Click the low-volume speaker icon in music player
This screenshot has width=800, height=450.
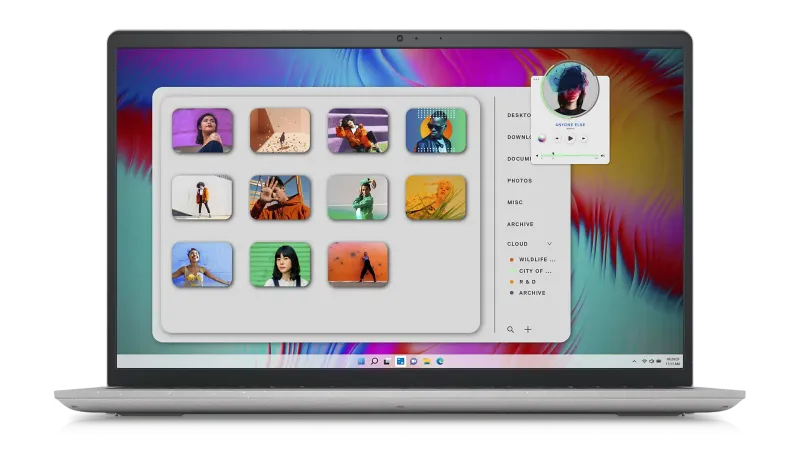537,156
